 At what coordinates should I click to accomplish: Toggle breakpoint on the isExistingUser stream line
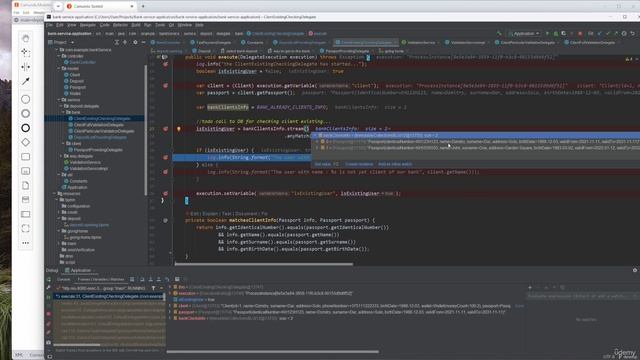165,129
